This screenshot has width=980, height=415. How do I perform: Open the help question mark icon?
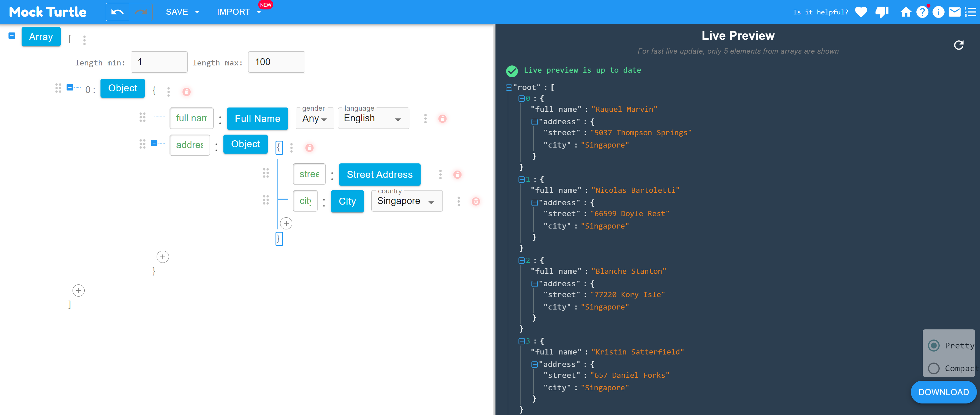tap(922, 12)
